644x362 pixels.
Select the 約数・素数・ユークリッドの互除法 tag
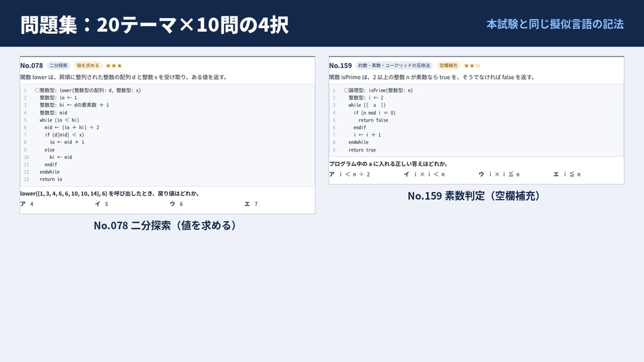click(394, 65)
